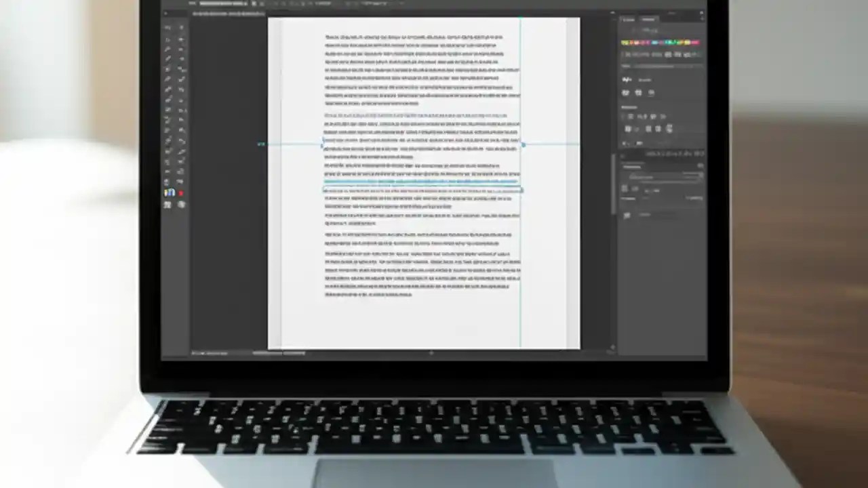Open the Character panel icon on the right

627,79
